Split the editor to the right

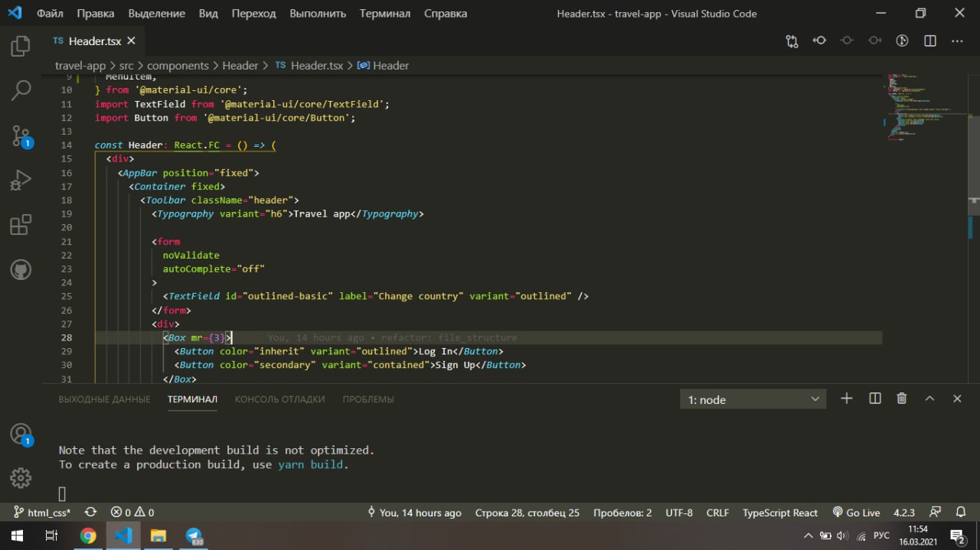[x=930, y=41]
